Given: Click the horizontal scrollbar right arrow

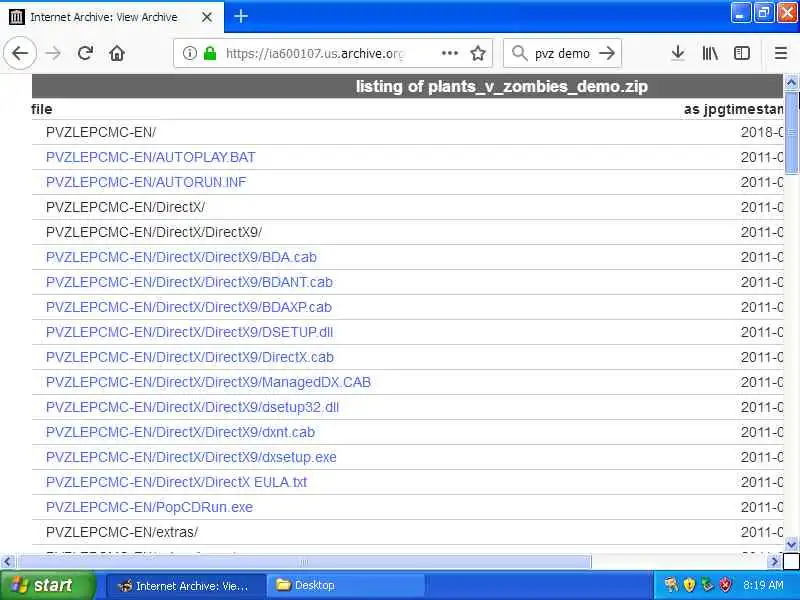Looking at the screenshot, I should (x=774, y=562).
